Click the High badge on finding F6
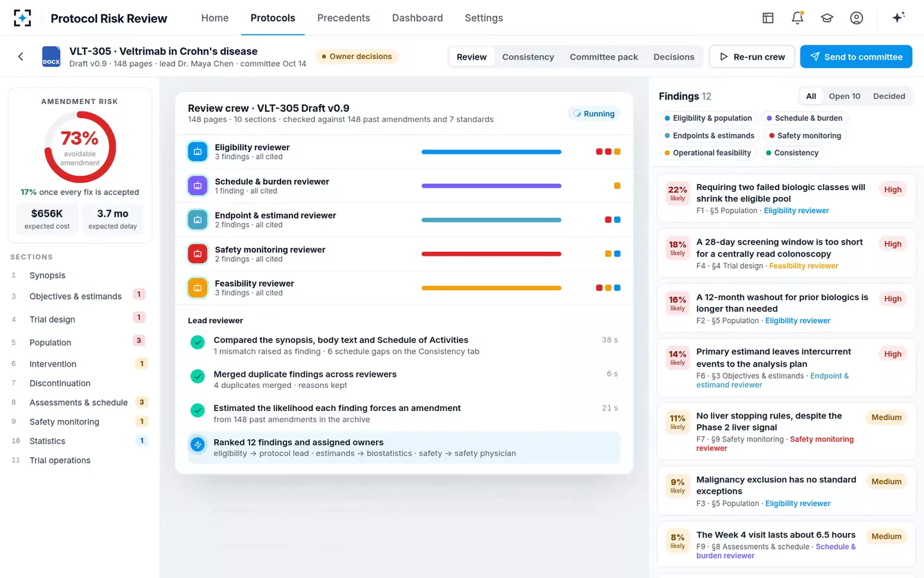 (893, 354)
